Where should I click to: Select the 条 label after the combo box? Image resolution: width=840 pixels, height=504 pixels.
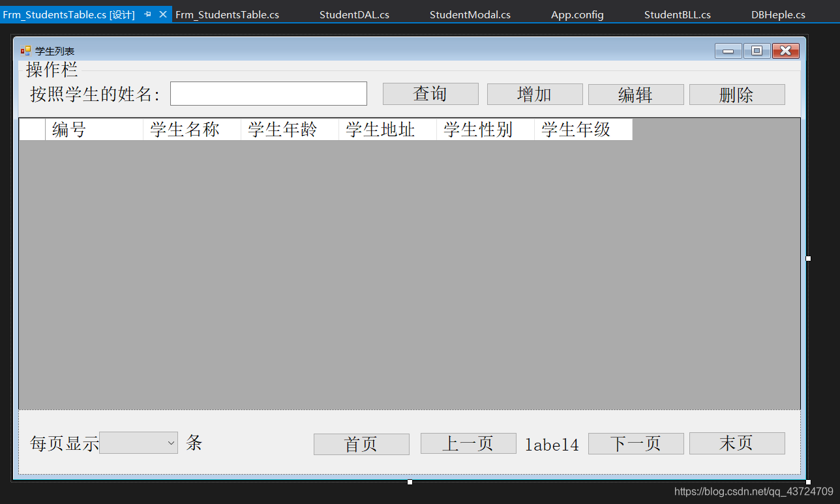click(x=194, y=443)
